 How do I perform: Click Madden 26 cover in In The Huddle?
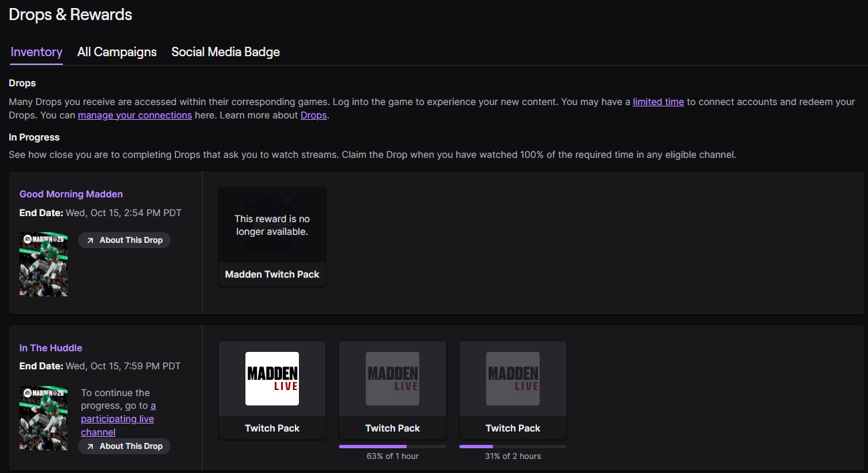pyautogui.click(x=43, y=418)
